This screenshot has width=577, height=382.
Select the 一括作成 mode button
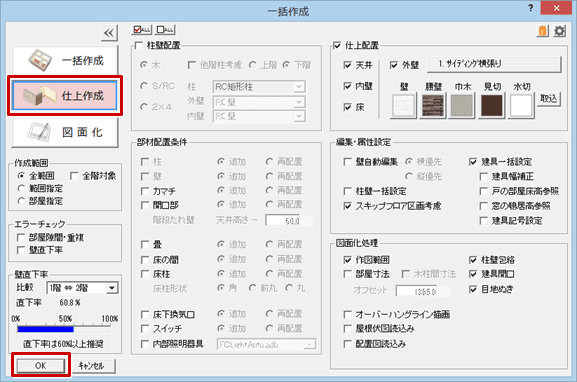tap(65, 60)
